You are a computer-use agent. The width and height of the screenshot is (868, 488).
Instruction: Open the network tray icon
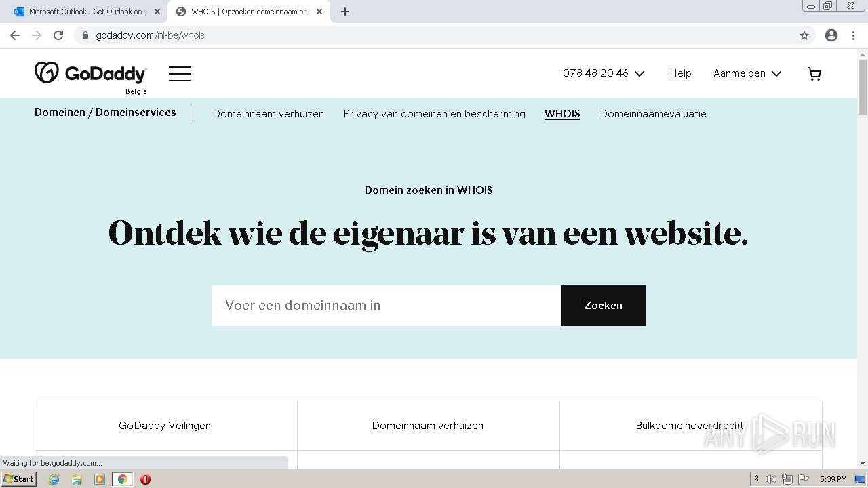click(x=787, y=479)
